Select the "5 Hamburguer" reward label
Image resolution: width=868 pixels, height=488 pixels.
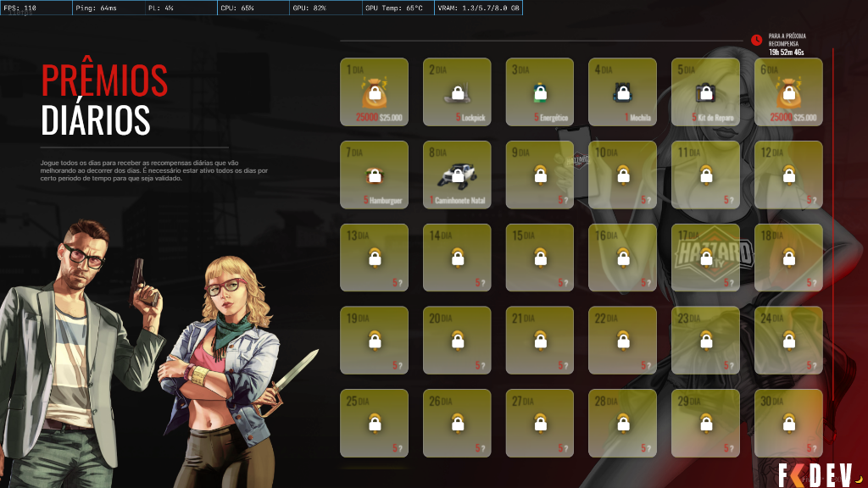click(x=382, y=200)
